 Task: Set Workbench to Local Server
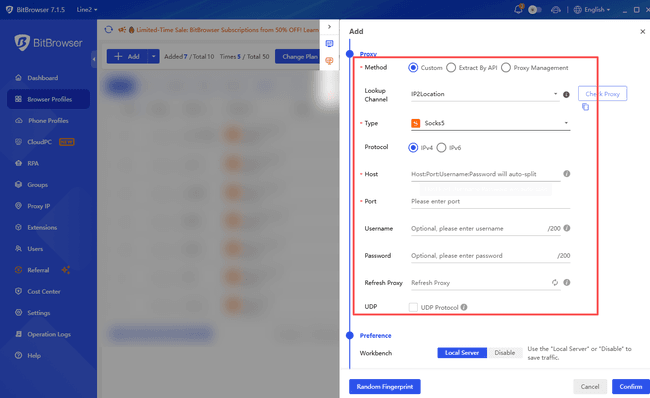tap(462, 353)
